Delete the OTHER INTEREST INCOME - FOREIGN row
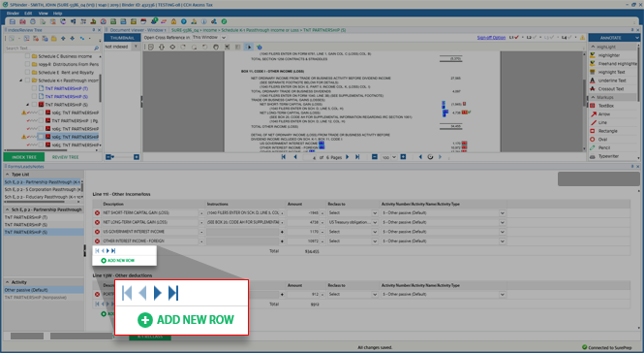644x353 pixels. pyautogui.click(x=98, y=241)
